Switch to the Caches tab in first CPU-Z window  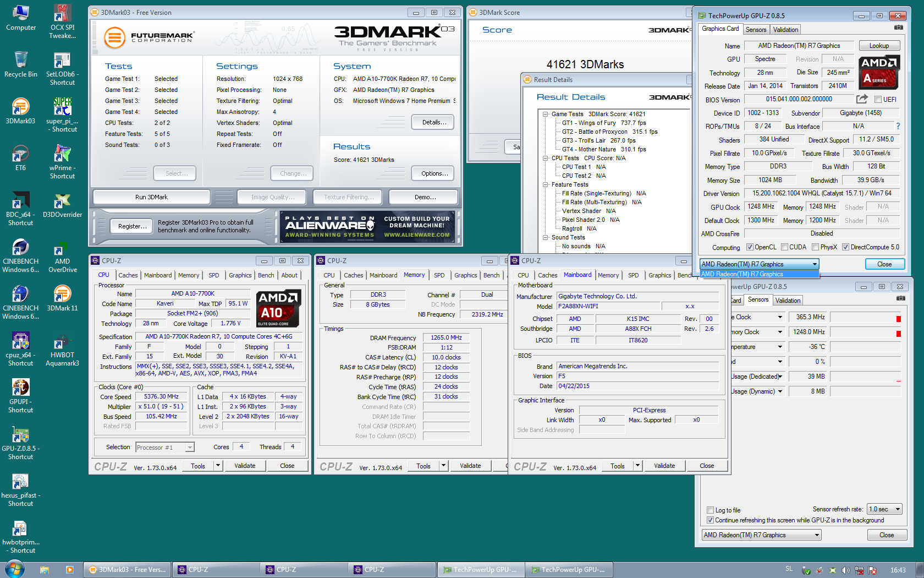click(128, 275)
